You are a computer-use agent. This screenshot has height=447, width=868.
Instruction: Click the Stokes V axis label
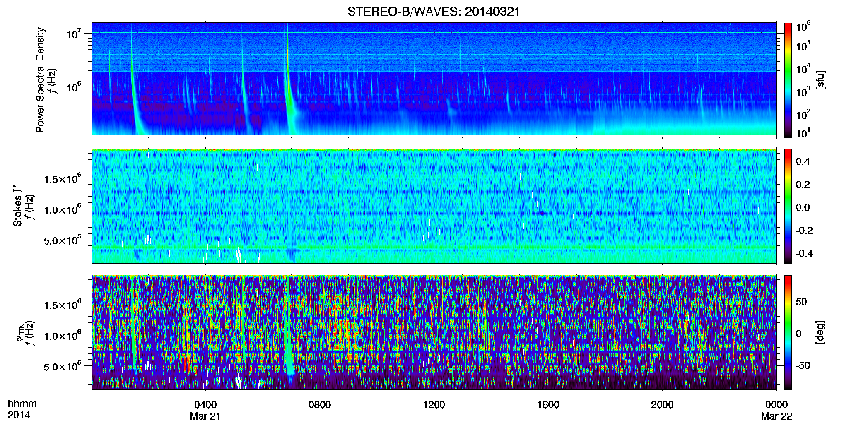click(x=17, y=206)
